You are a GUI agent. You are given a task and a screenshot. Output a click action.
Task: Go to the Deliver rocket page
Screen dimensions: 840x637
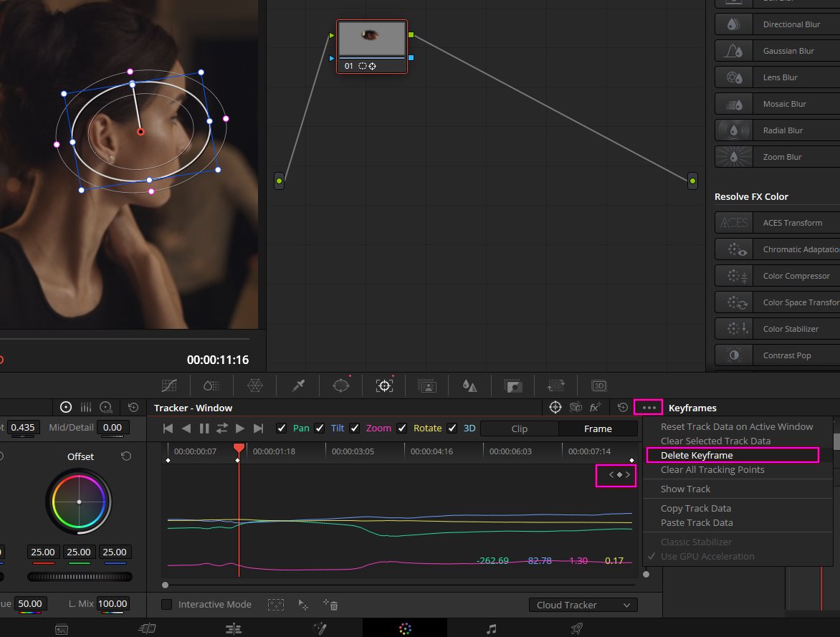coord(577,629)
